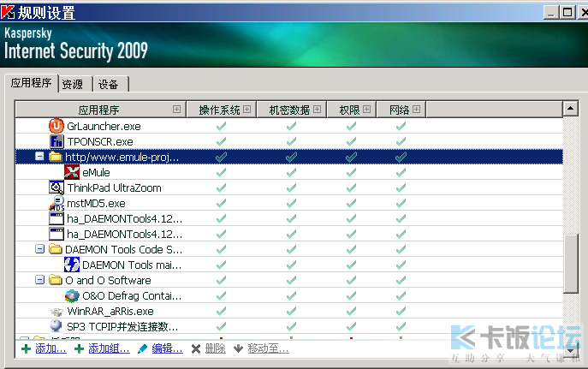Screen dimensions: 588x369
Task: Click the 编辑... link
Action: (167, 348)
